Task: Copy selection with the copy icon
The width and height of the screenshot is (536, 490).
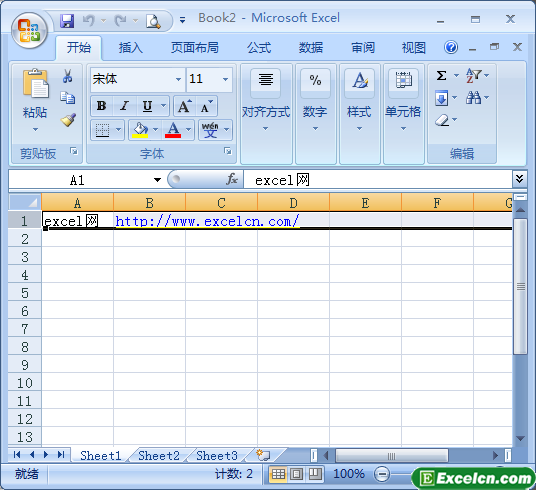Action: tap(68, 98)
